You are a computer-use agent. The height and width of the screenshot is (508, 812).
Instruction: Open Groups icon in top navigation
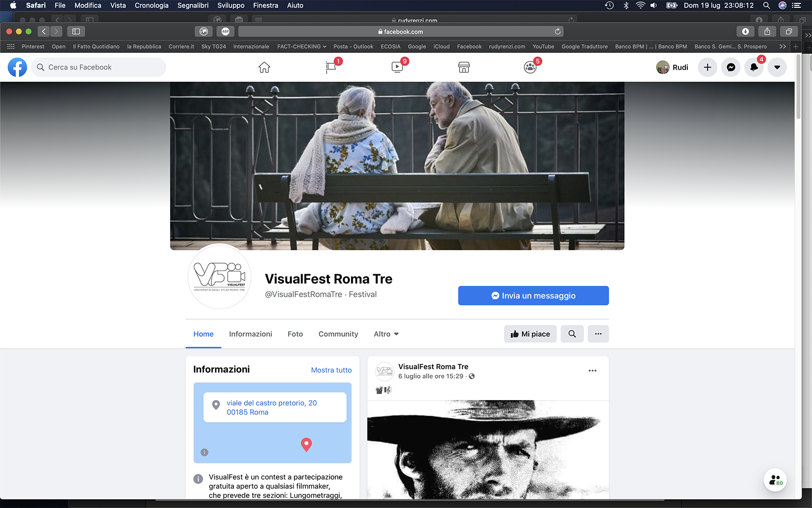click(x=530, y=67)
